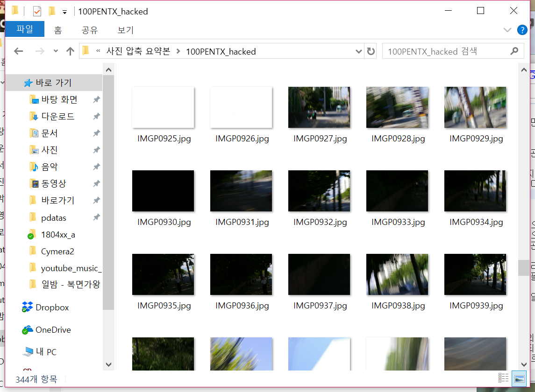The image size is (535, 392).
Task: Open pdatas folder in sidebar
Action: click(54, 217)
